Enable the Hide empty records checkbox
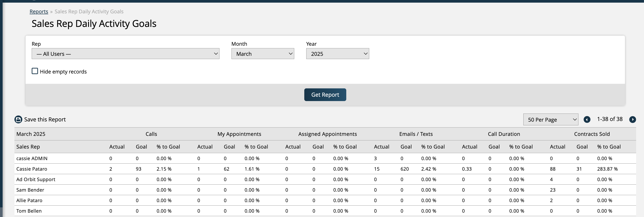Image resolution: width=644 pixels, height=217 pixels. (35, 71)
